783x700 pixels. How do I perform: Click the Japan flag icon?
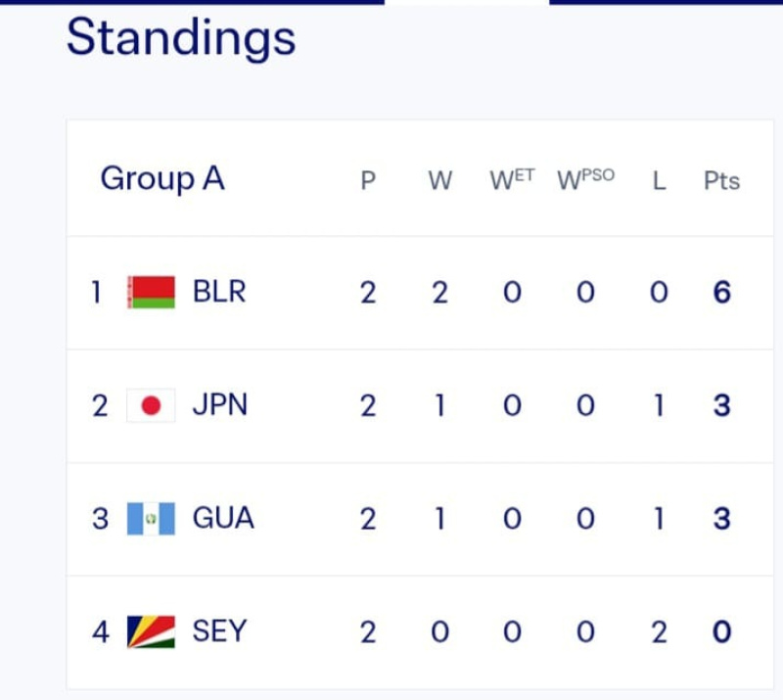coord(151,405)
